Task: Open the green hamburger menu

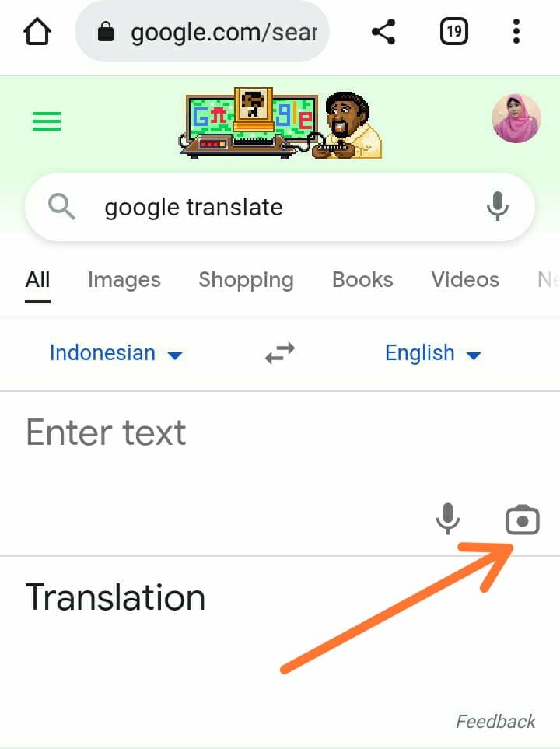Action: point(47,121)
